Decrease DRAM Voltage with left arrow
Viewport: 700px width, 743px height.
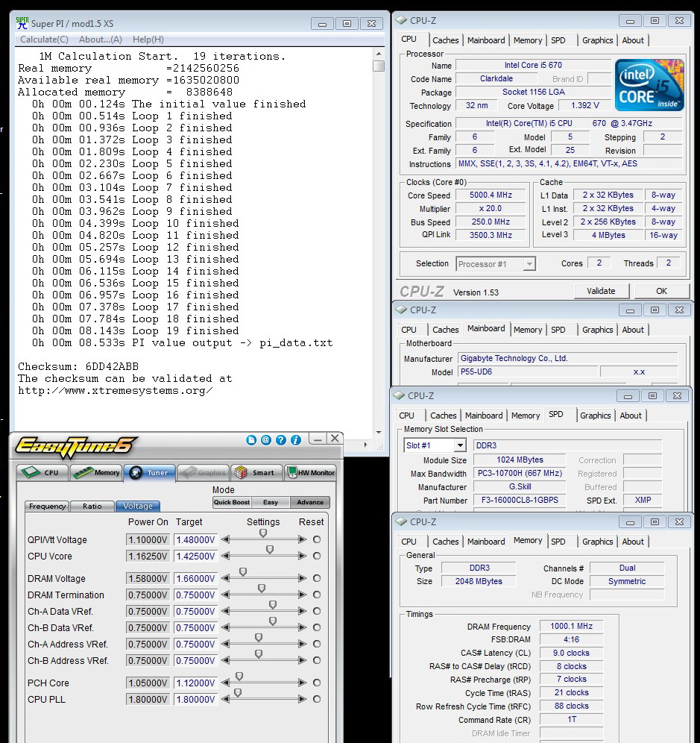point(225,578)
